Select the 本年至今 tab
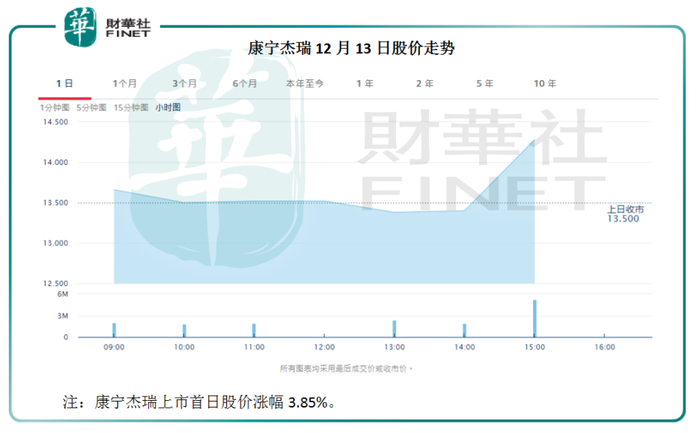This screenshot has height=433, width=700. point(305,83)
